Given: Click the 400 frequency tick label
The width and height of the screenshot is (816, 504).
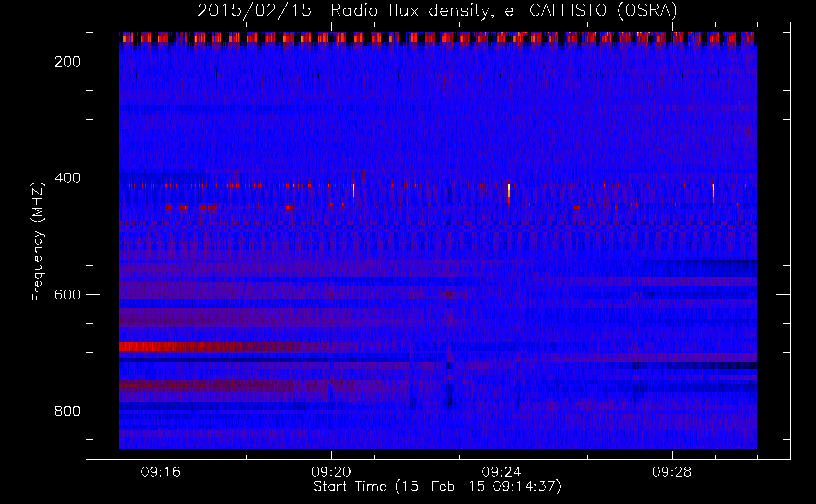Looking at the screenshot, I should point(68,178).
